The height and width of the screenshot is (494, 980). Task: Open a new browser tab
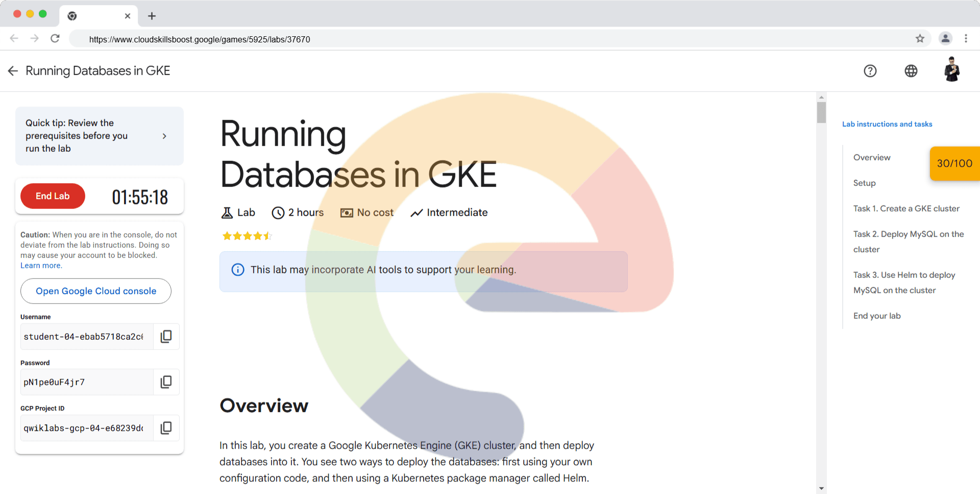click(x=152, y=16)
